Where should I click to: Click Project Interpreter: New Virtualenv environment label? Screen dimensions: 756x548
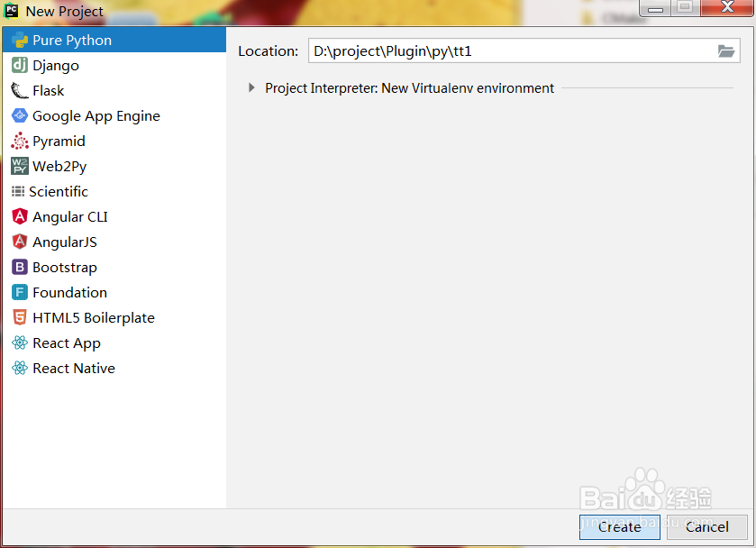click(x=409, y=88)
